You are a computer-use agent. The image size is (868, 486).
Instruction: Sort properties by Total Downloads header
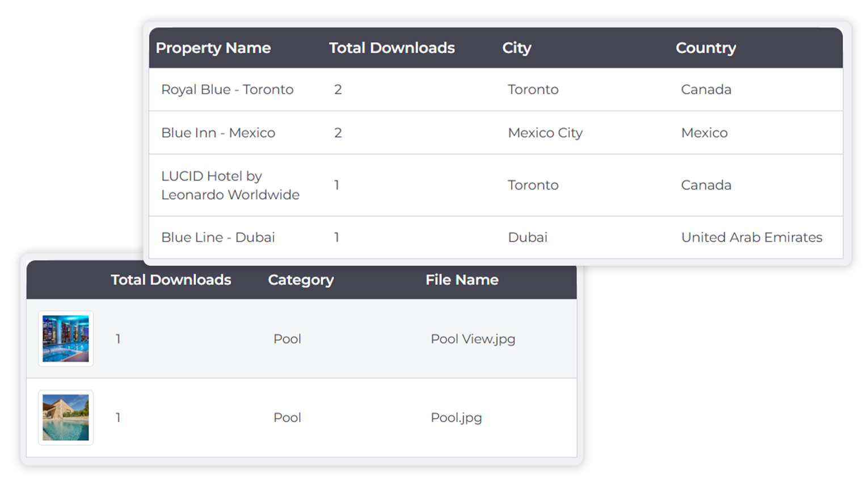391,48
